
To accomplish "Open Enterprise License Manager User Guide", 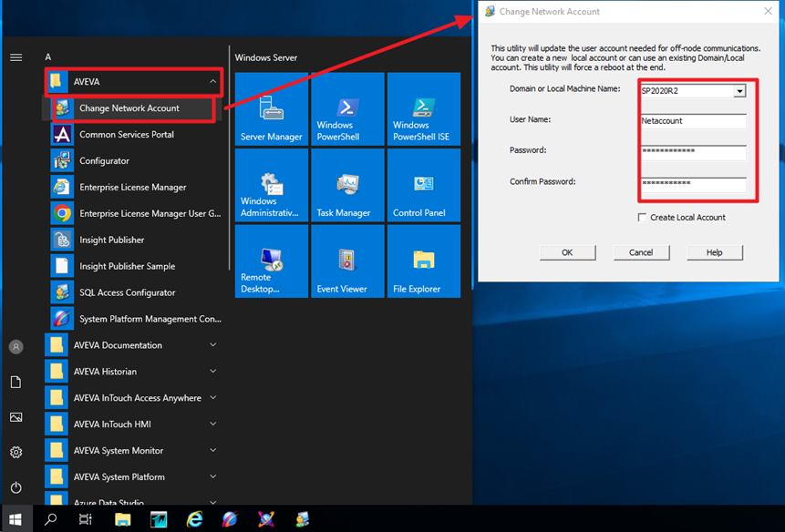I will click(133, 213).
